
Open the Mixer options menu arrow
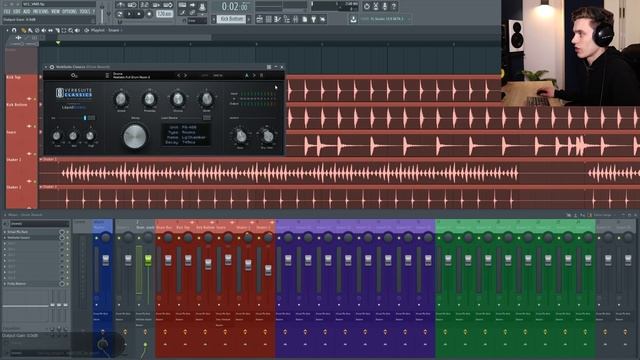(5, 215)
